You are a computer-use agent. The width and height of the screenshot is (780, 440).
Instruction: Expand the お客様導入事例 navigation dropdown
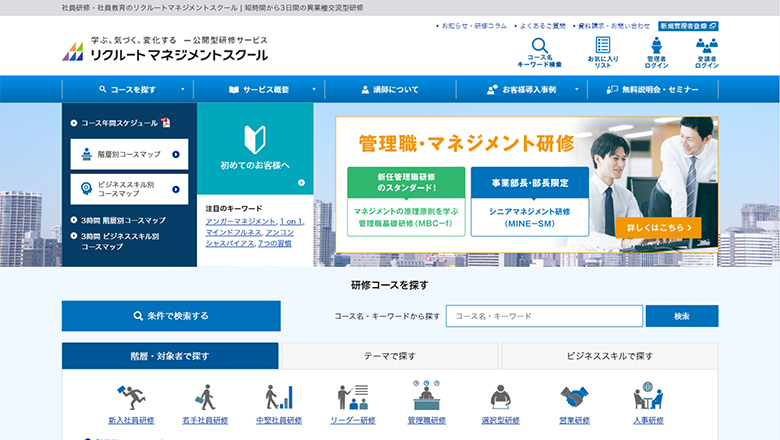coord(577,89)
